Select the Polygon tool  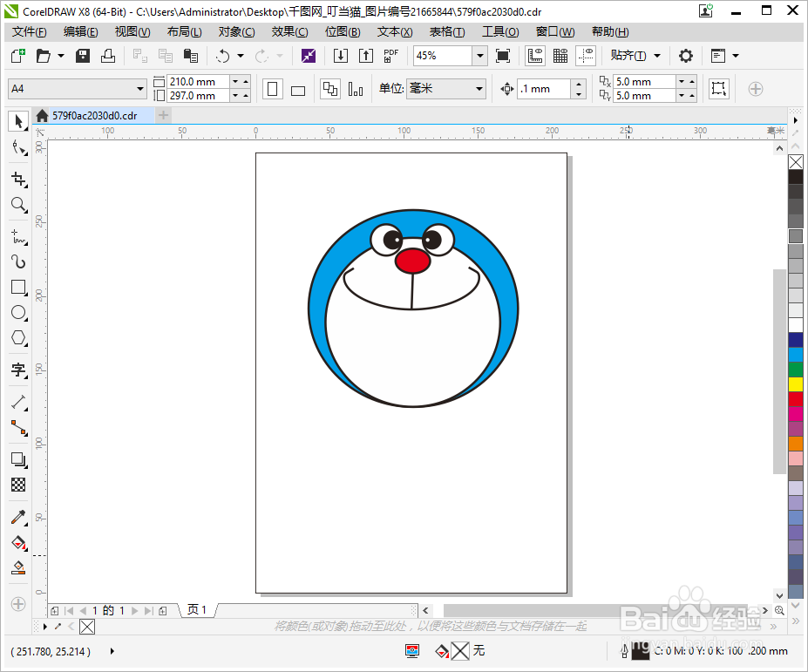point(18,338)
